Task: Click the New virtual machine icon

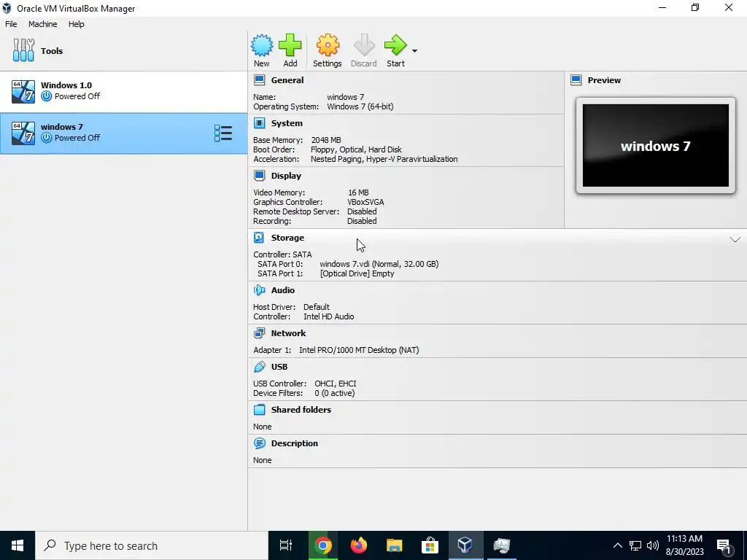Action: click(x=262, y=45)
